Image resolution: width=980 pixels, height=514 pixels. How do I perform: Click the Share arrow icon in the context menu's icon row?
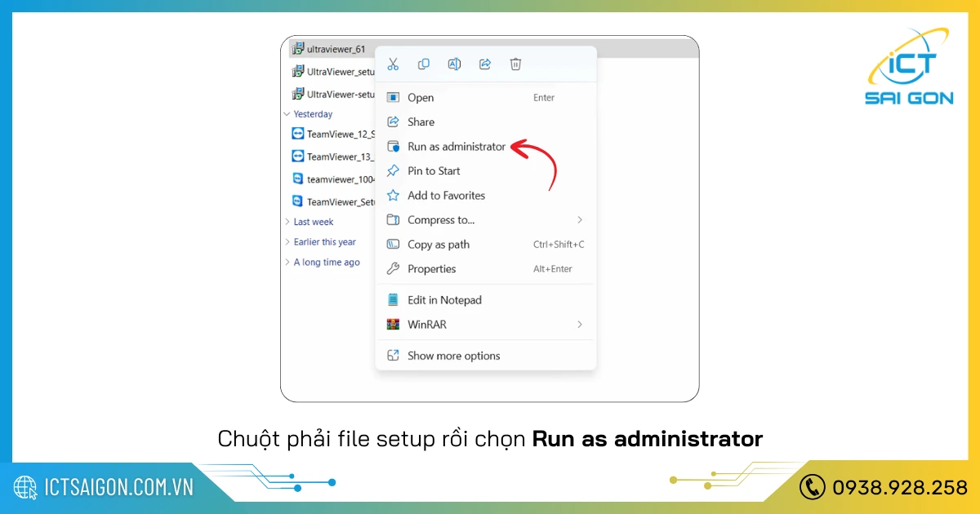click(485, 64)
